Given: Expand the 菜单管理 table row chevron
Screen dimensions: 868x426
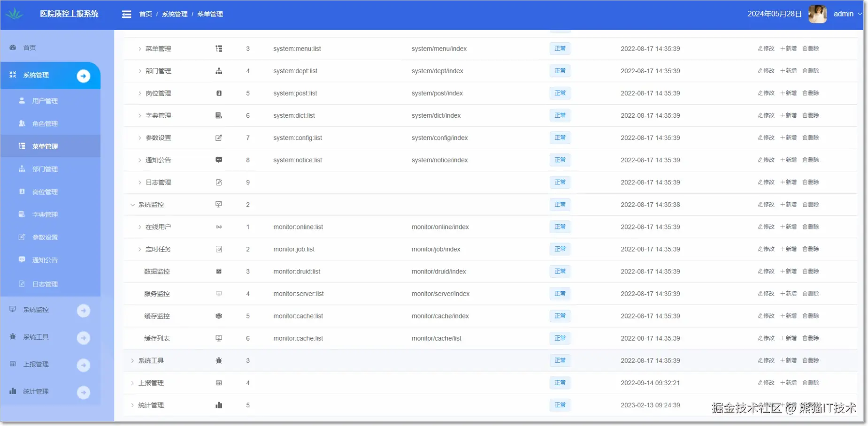Looking at the screenshot, I should tap(139, 49).
